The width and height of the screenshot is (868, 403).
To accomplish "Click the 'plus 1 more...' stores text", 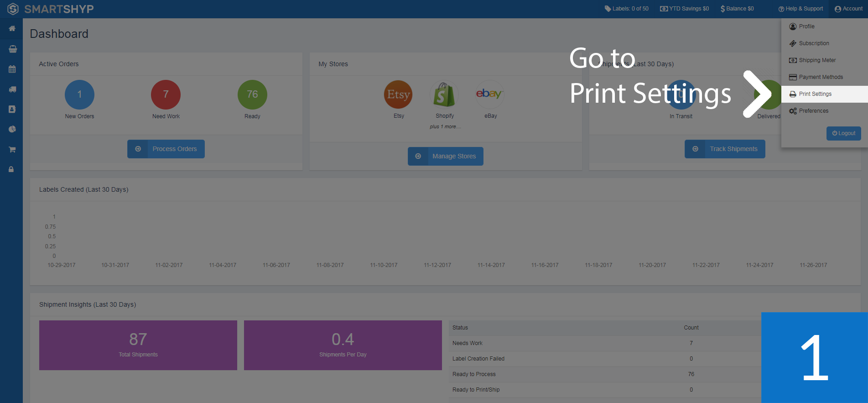I will tap(445, 126).
